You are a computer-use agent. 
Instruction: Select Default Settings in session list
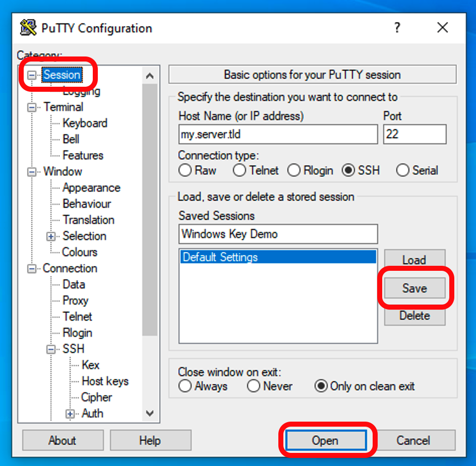tap(278, 257)
